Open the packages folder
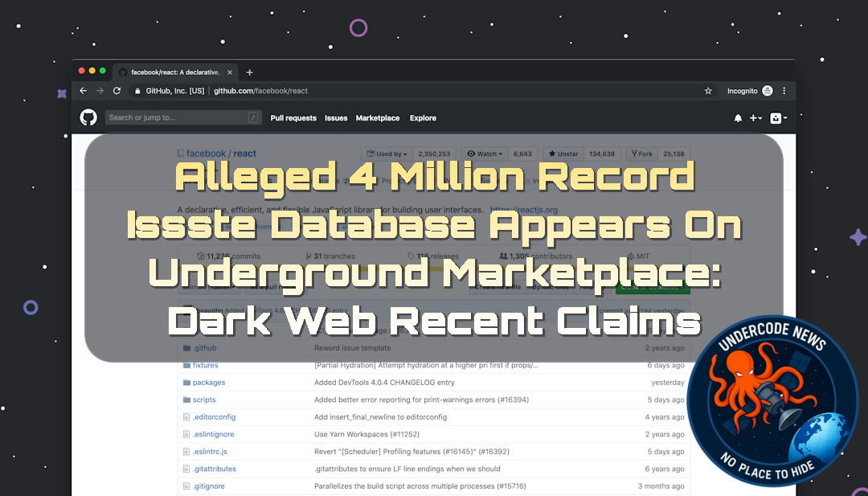 pyautogui.click(x=209, y=382)
